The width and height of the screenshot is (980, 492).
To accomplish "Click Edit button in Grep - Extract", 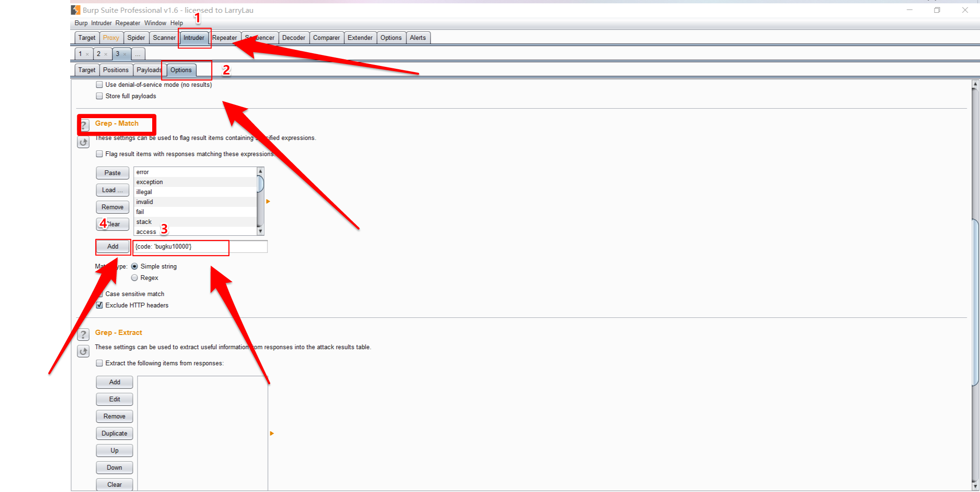I will [114, 399].
